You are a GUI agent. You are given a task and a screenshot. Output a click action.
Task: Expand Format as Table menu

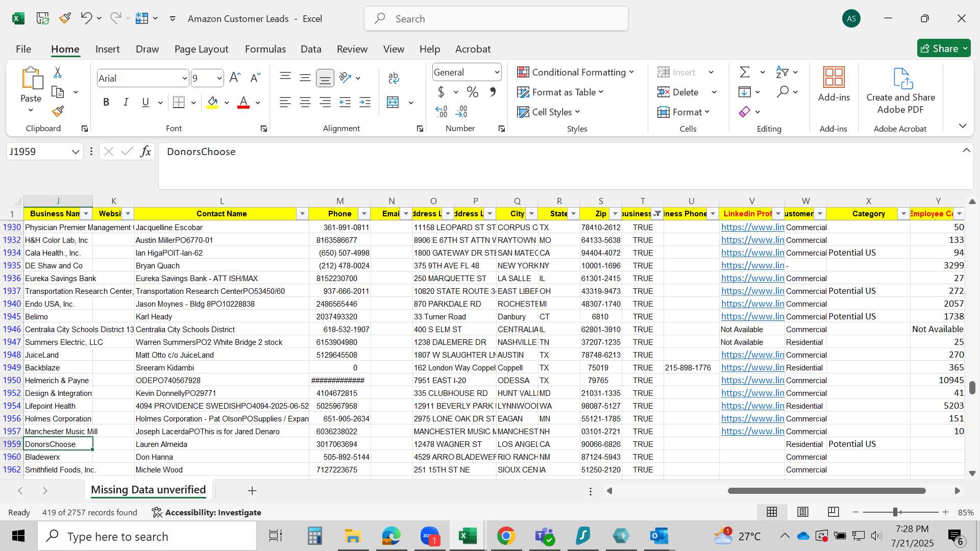tap(560, 92)
